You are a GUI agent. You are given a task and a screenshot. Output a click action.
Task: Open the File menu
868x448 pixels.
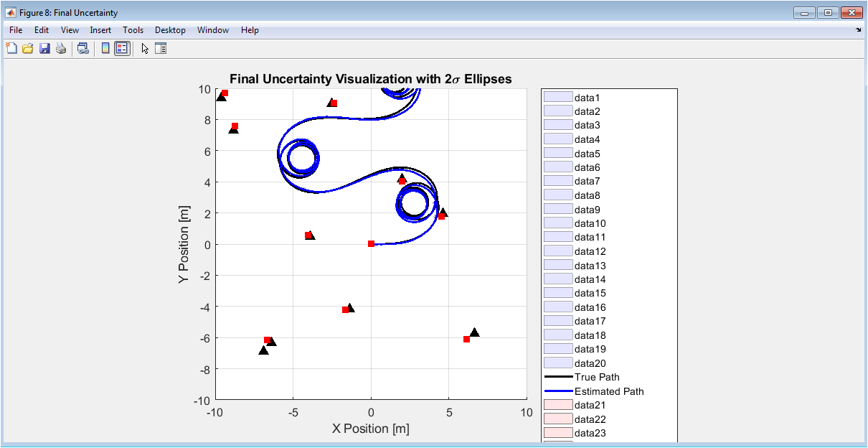click(16, 30)
